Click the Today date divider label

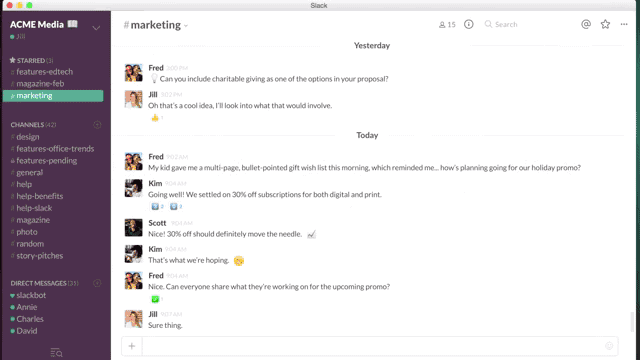click(x=367, y=135)
